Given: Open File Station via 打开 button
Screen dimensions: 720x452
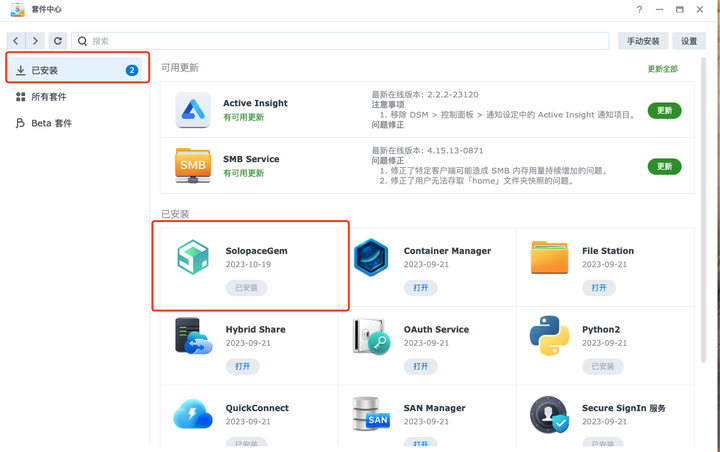Looking at the screenshot, I should pos(599,288).
